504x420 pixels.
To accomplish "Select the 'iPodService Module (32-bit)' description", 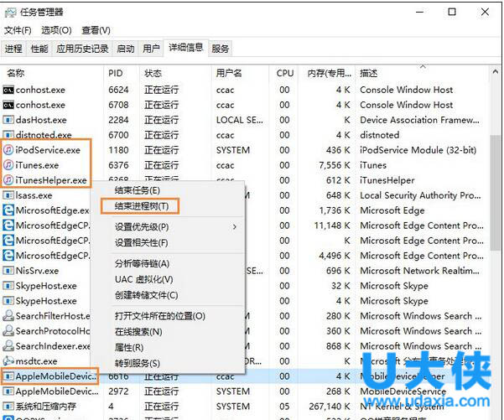I will (x=418, y=150).
